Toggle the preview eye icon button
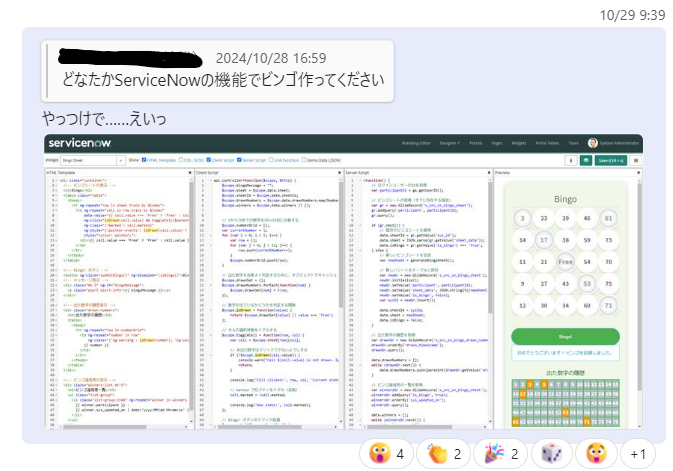The height and width of the screenshot is (471, 673). click(586, 160)
